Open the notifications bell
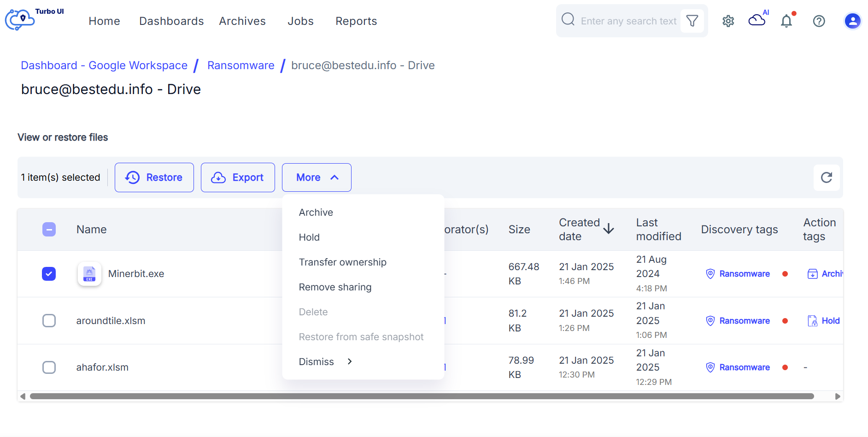This screenshot has height=437, width=868. pos(787,21)
